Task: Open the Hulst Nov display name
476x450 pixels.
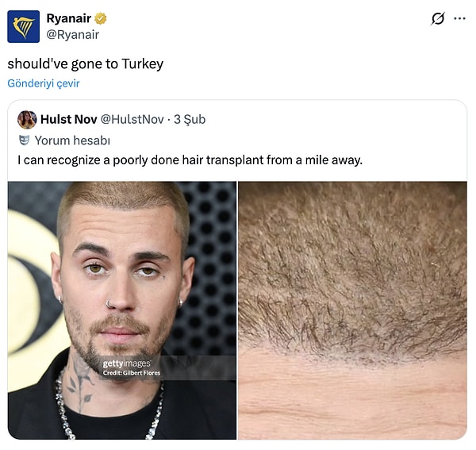Action: pos(68,119)
